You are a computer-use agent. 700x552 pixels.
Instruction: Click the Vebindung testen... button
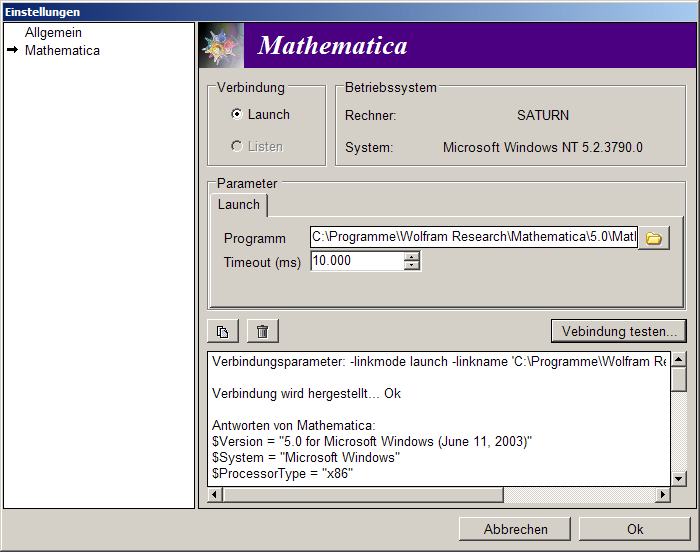tap(619, 331)
